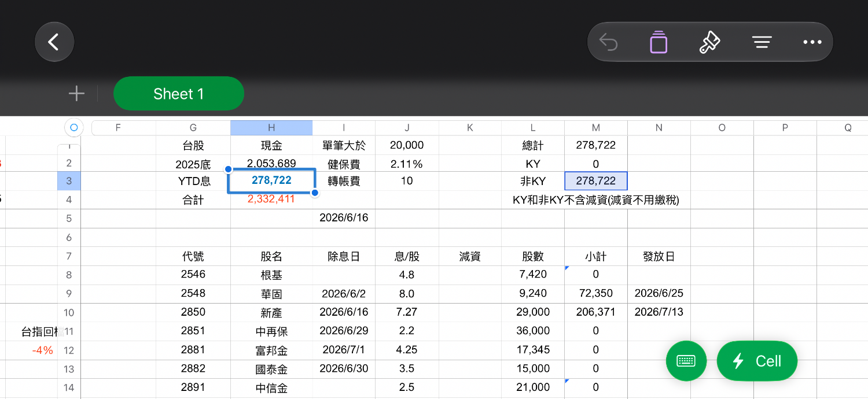Select the row 10 header
Viewport: 868px width, 399px height.
[x=69, y=313]
